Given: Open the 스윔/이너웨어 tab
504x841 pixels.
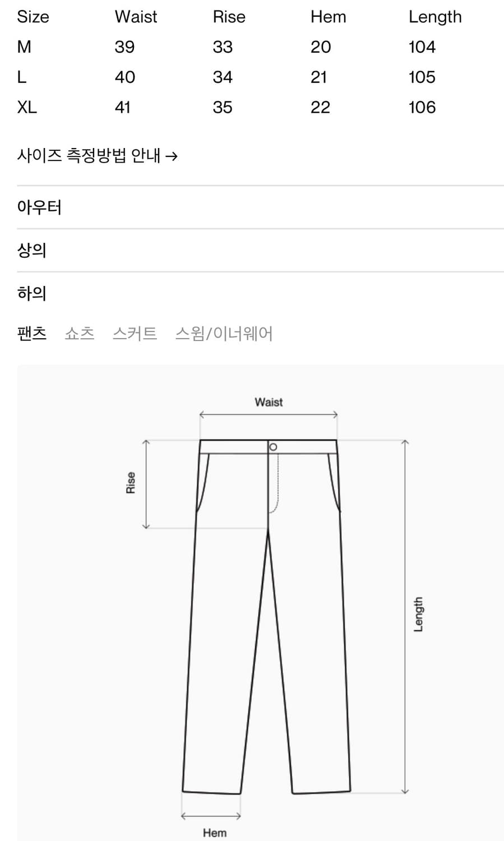Looking at the screenshot, I should click(225, 333).
